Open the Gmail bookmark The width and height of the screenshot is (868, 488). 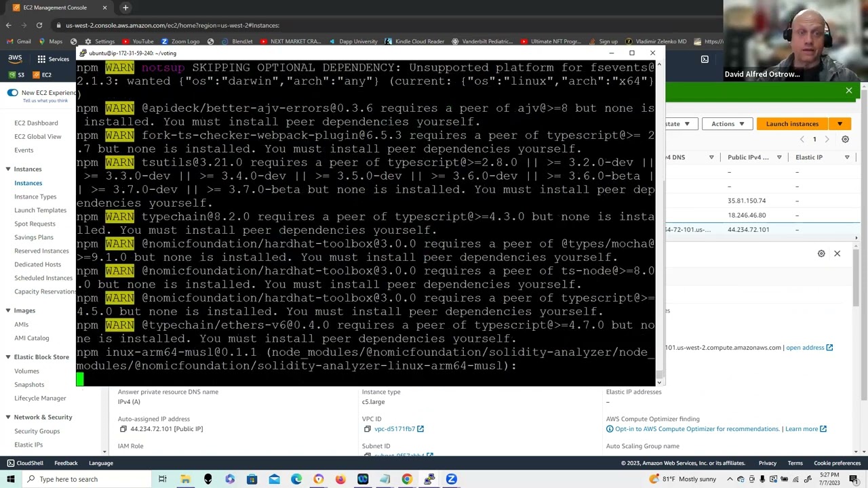point(19,41)
